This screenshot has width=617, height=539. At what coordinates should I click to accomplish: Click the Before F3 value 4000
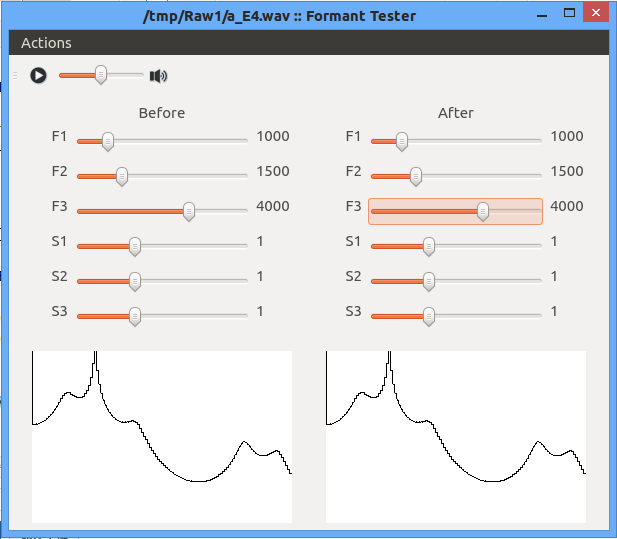(273, 206)
